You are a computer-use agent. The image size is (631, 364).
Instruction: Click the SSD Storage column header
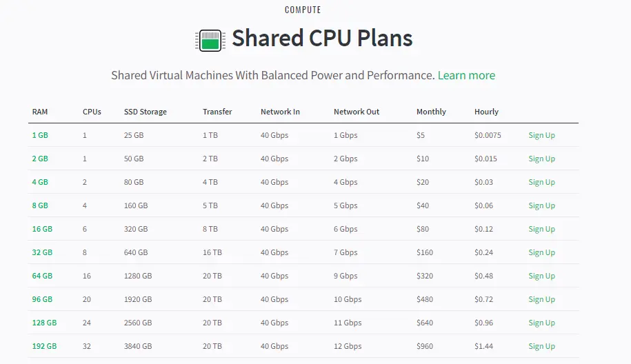pos(146,112)
